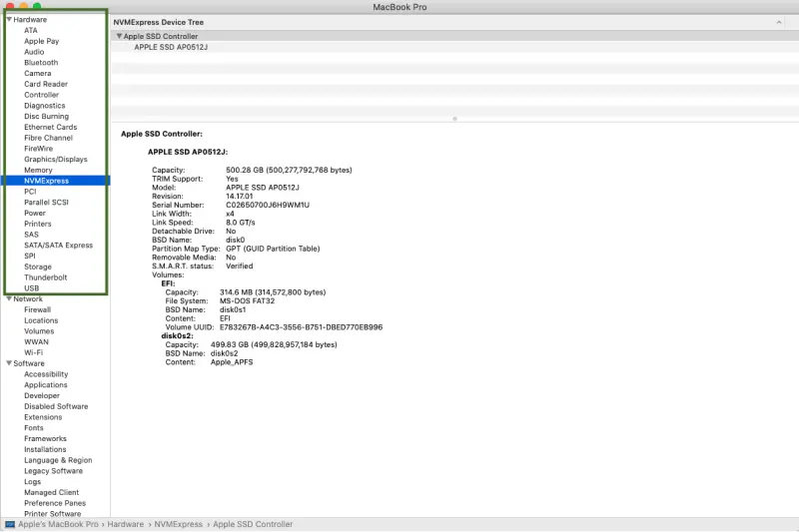Select Camera in the sidebar

click(x=38, y=73)
